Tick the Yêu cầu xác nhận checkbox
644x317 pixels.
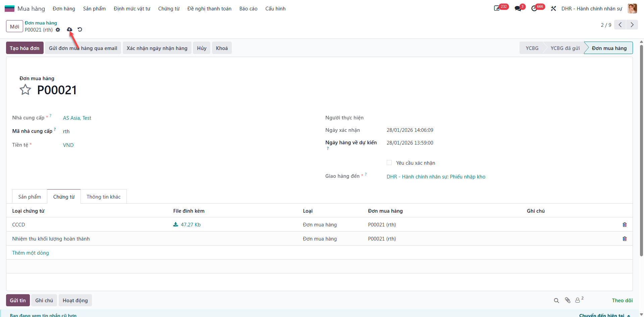(389, 163)
